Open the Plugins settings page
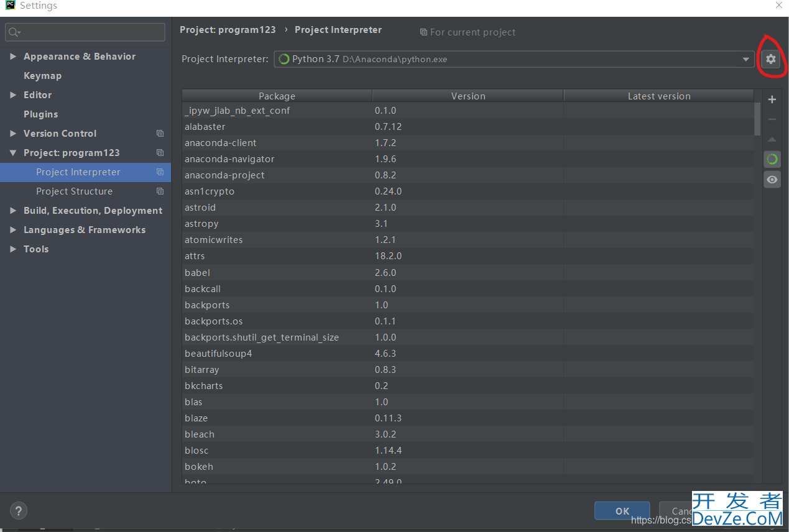Viewport: 789px width, 532px height. 40,114
